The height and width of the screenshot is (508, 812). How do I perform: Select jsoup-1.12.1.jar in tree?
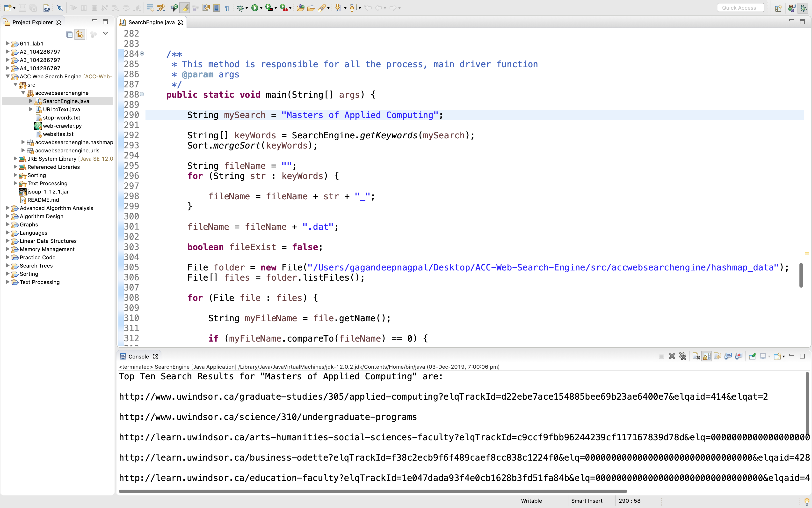tap(48, 192)
